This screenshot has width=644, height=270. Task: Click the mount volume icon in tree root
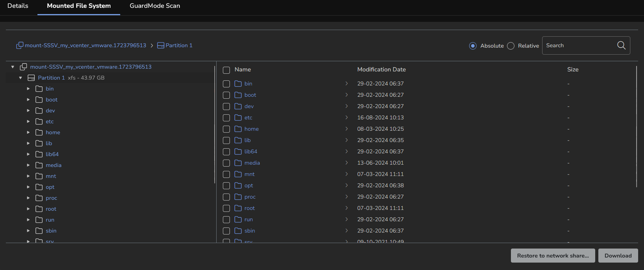23,67
